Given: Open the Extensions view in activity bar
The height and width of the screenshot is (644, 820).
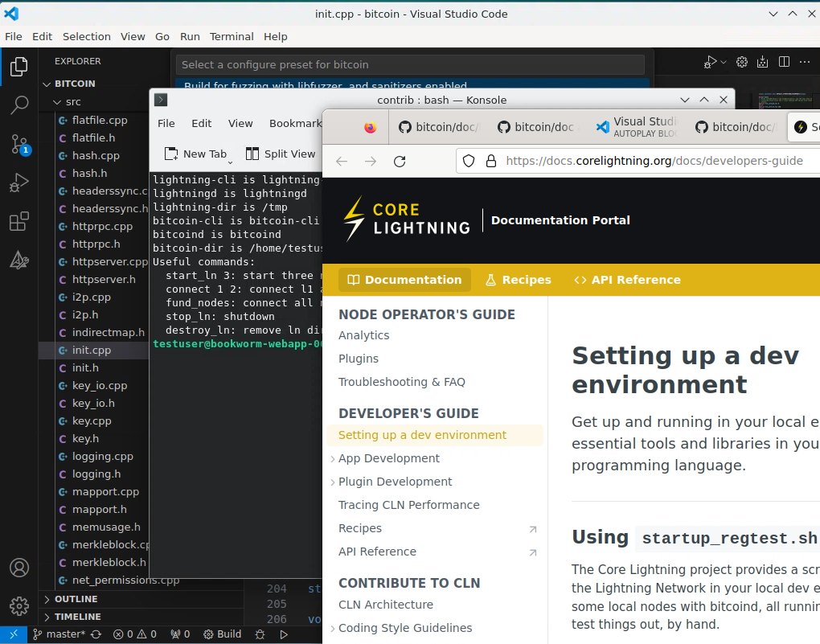Looking at the screenshot, I should (x=19, y=222).
